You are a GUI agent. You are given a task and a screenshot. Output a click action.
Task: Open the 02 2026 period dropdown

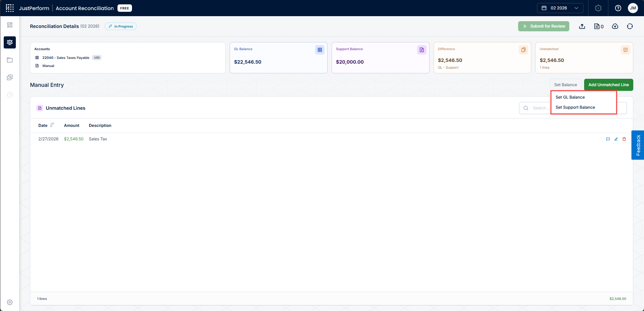coord(560,8)
